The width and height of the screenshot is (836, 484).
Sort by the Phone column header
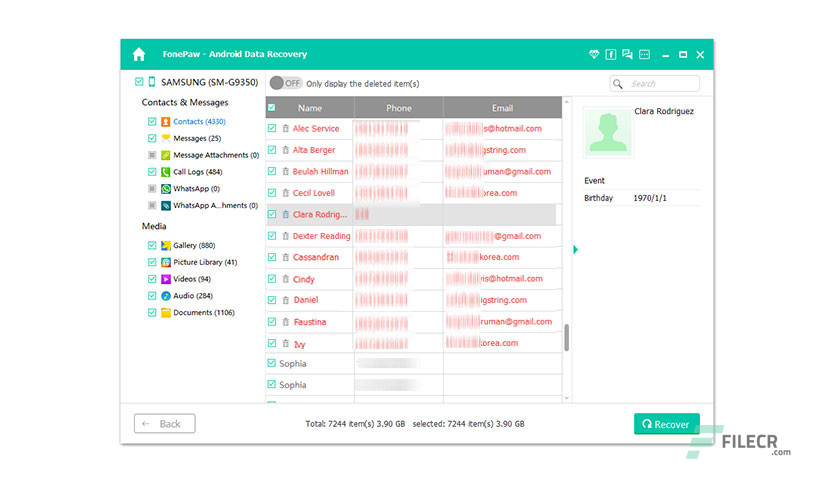[x=399, y=108]
